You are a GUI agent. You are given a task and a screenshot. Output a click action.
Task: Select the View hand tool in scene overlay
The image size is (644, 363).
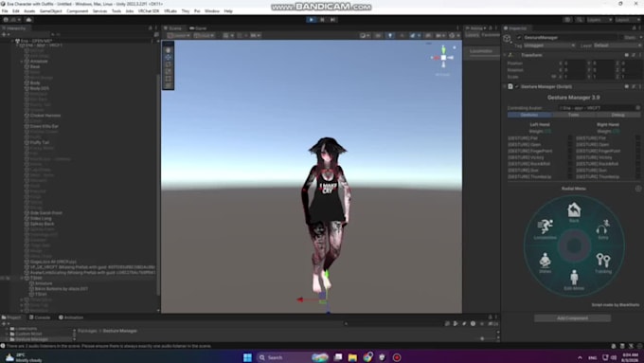(169, 49)
